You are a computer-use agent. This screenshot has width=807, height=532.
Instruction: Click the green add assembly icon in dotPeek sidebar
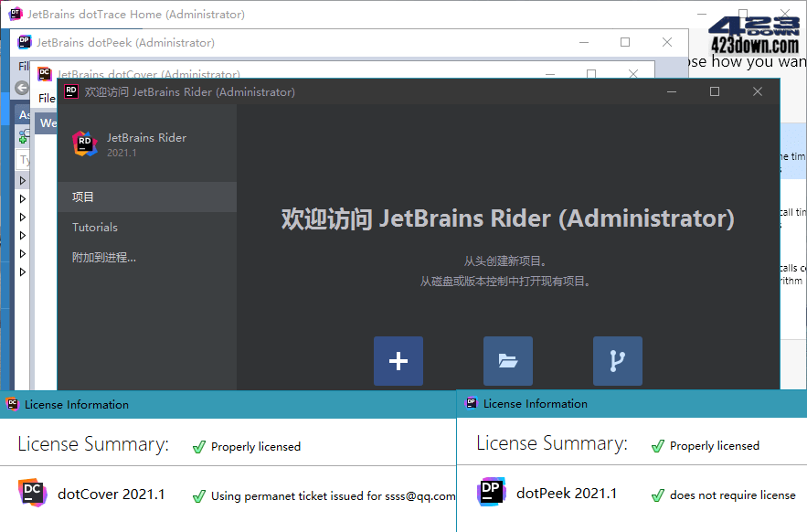point(23,139)
